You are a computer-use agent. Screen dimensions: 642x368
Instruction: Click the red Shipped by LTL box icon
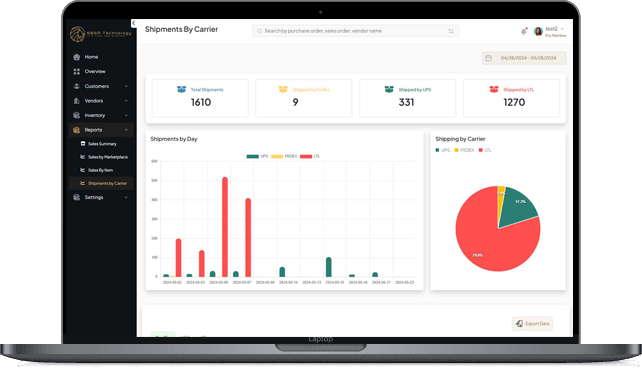click(494, 89)
